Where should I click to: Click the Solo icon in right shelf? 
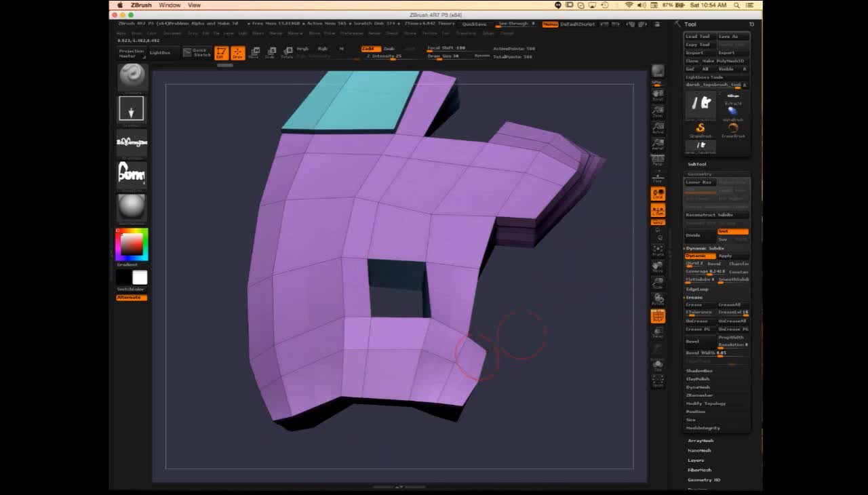click(658, 365)
